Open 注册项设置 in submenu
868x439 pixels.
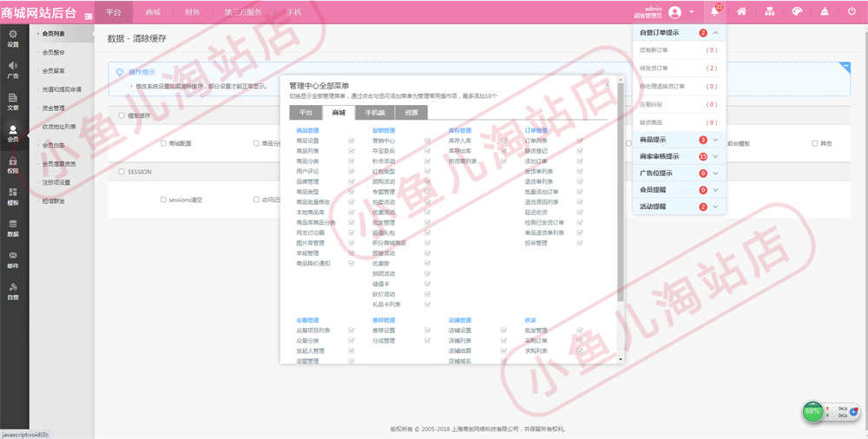(56, 182)
